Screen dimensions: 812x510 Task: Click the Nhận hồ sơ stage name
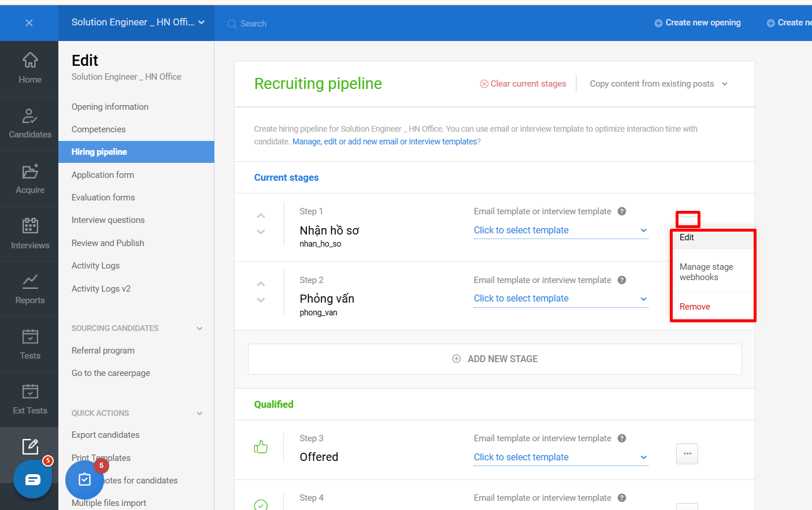click(329, 230)
